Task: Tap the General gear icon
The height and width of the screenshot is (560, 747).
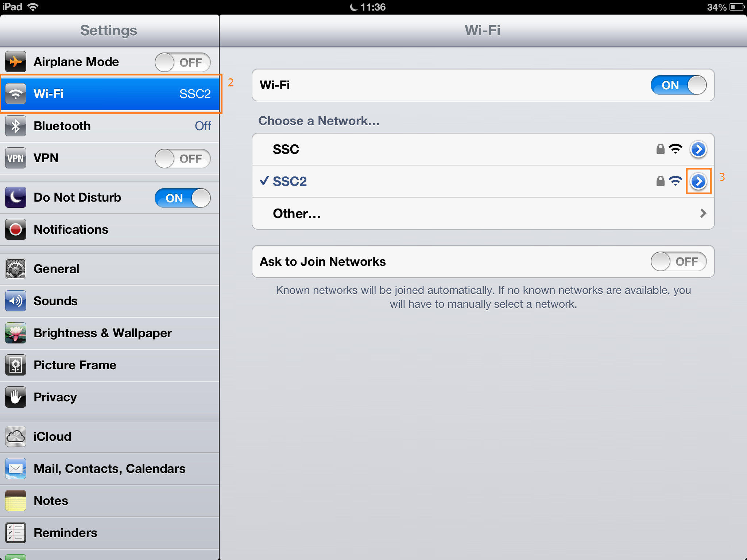Action: coord(16,269)
